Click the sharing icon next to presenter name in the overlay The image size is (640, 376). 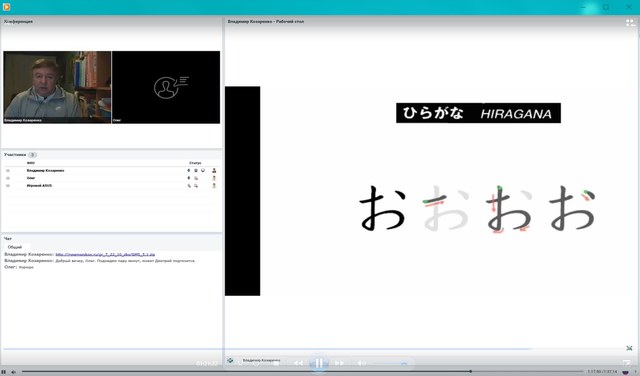pyautogui.click(x=231, y=360)
